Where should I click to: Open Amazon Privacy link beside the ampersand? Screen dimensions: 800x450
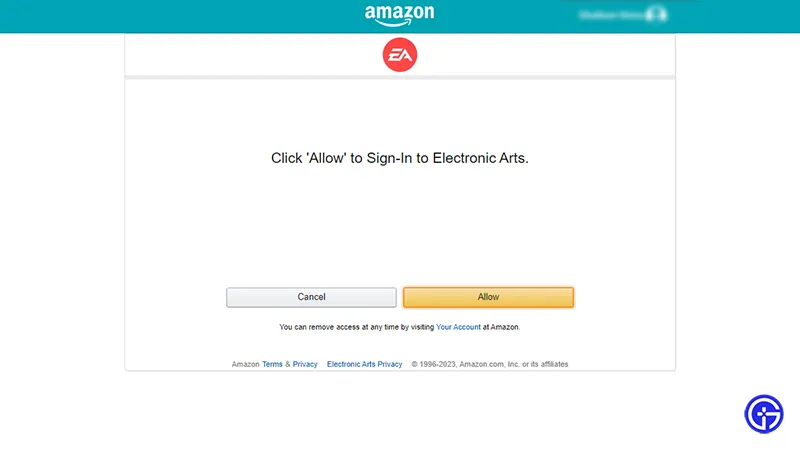pyautogui.click(x=305, y=364)
